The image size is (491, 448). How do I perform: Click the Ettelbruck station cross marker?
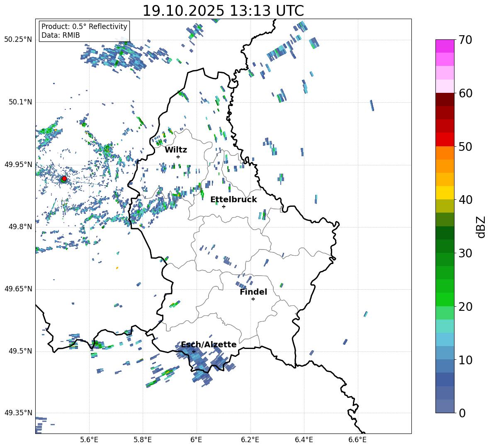[224, 206]
